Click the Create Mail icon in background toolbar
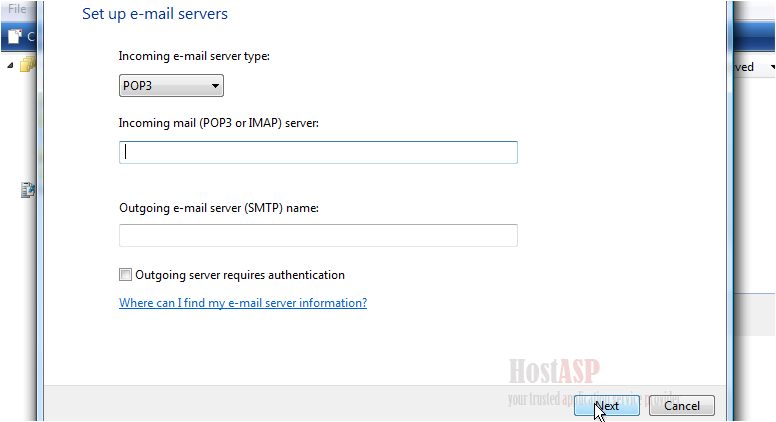The width and height of the screenshot is (776, 422). 14,37
